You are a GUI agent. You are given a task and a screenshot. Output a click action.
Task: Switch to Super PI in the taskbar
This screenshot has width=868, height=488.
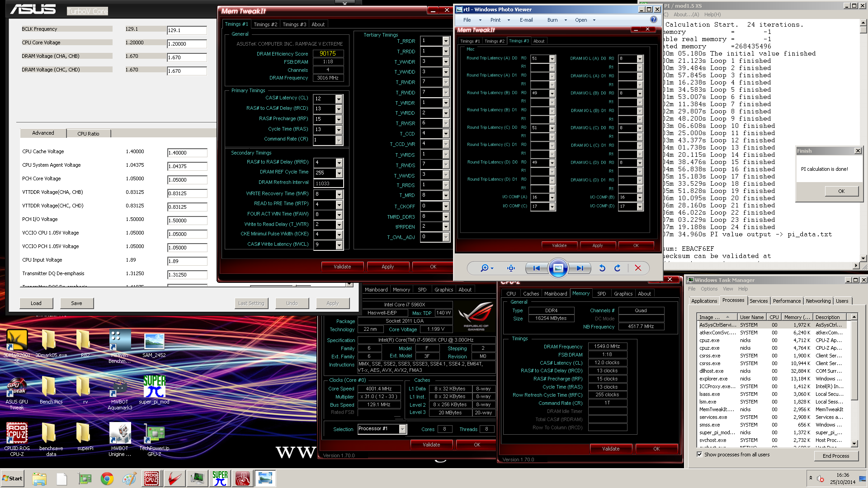(x=220, y=479)
